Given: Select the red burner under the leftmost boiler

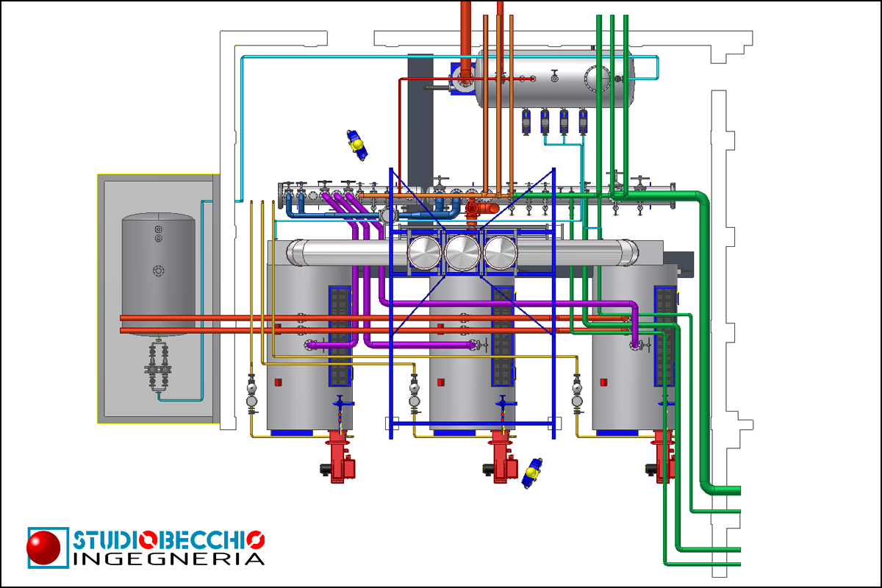Looking at the screenshot, I should coord(339,456).
